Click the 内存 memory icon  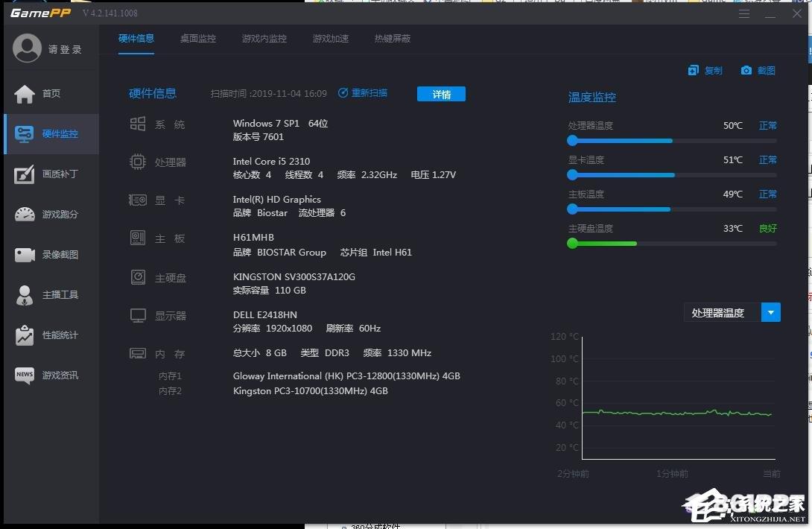[138, 353]
